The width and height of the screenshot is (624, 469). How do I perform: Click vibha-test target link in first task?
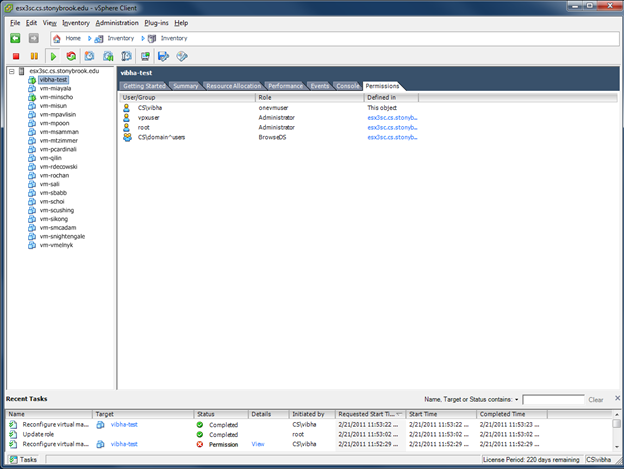pos(124,425)
